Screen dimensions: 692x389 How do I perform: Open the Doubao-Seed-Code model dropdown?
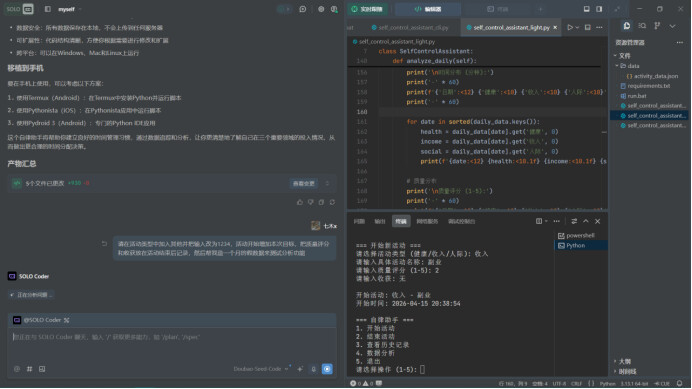261,369
